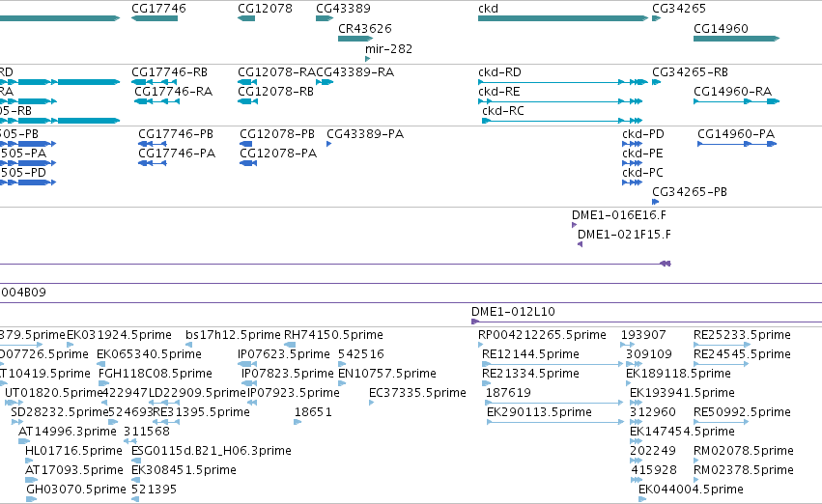The width and height of the screenshot is (822, 504).
Task: Click the CG43389-PA label
Action: [x=365, y=133]
